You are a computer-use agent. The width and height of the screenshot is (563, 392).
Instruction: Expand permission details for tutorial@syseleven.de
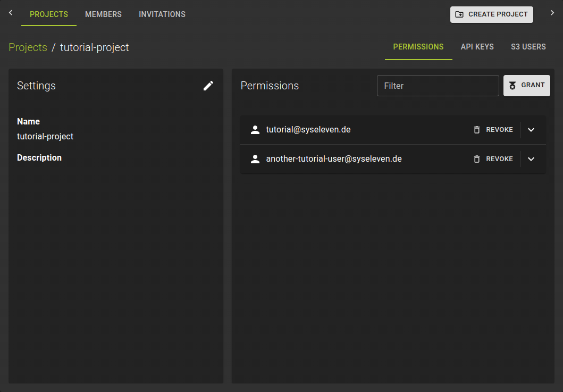pos(531,129)
